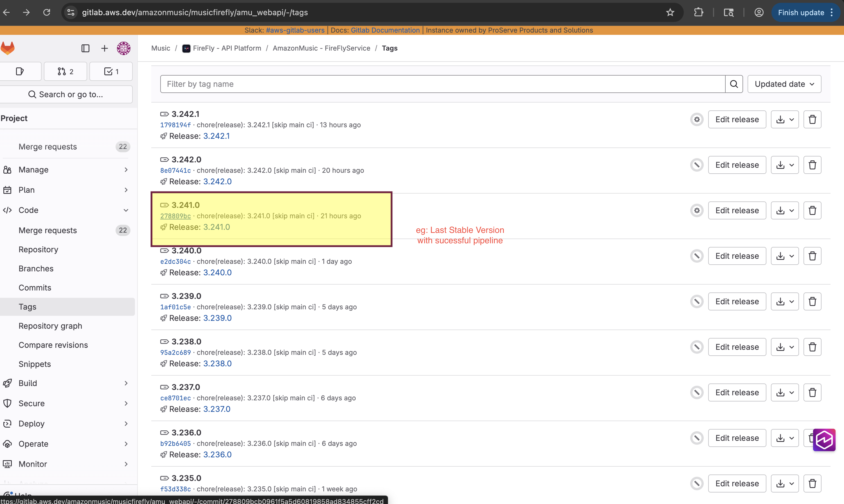Open the user avatar menu
Viewport: 844px width, 504px height.
[x=123, y=48]
